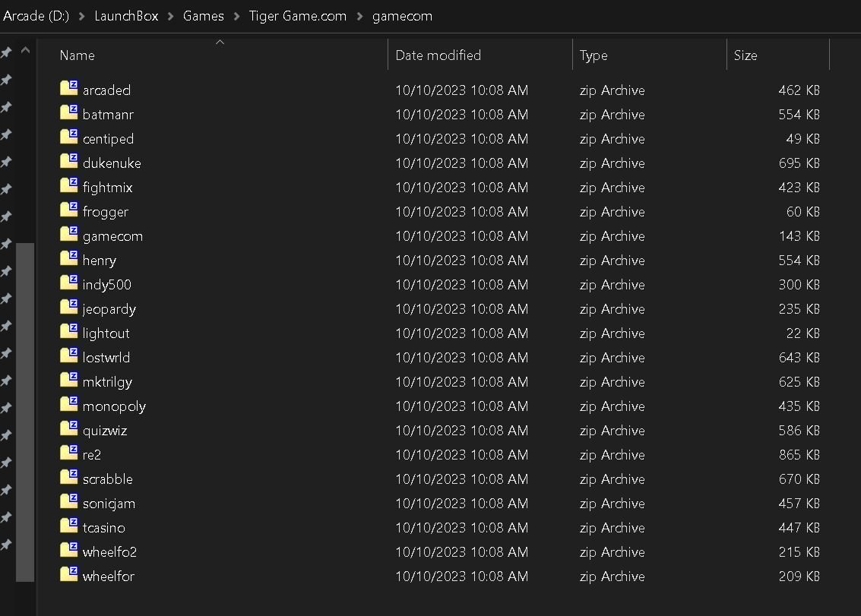Select the batmanr file name
This screenshot has height=616, width=861.
tap(108, 114)
